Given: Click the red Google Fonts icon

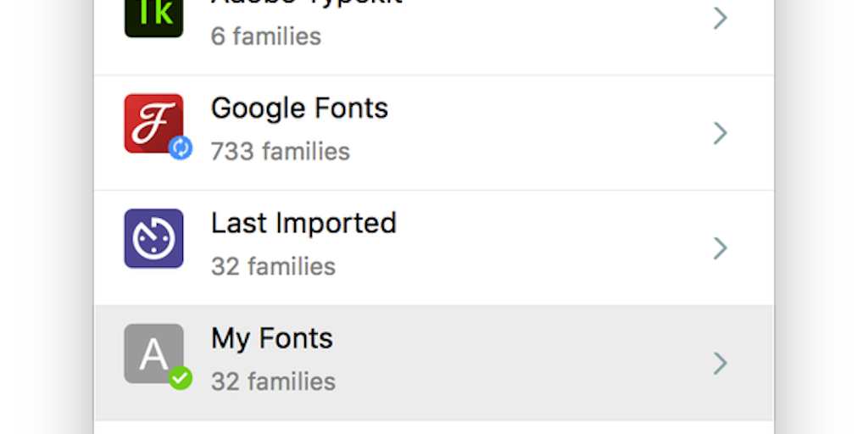Looking at the screenshot, I should coord(153,124).
